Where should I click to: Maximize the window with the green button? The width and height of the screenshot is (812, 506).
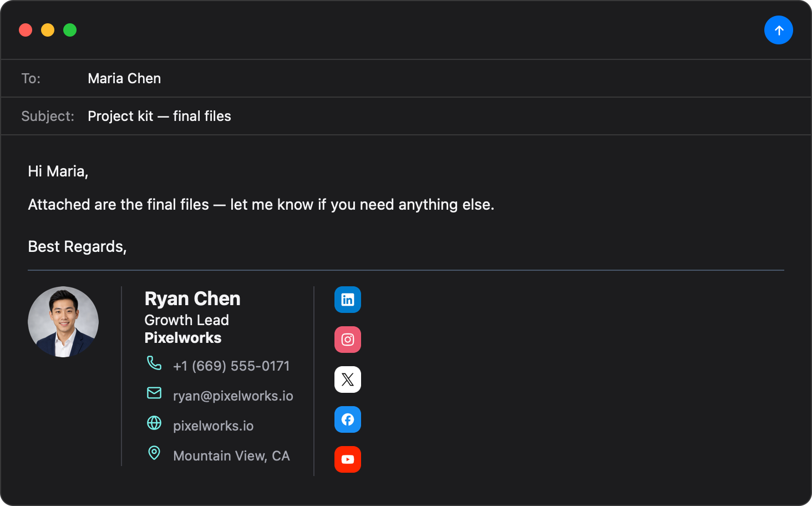[x=70, y=30]
